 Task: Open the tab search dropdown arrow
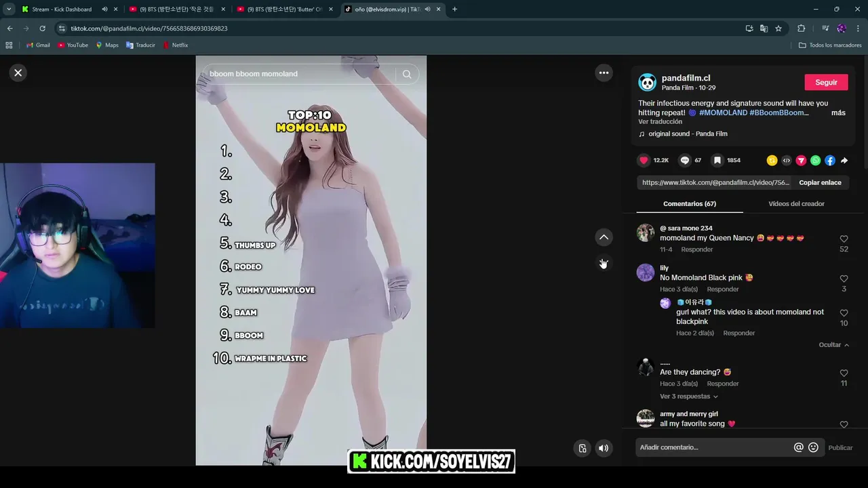coord(9,9)
